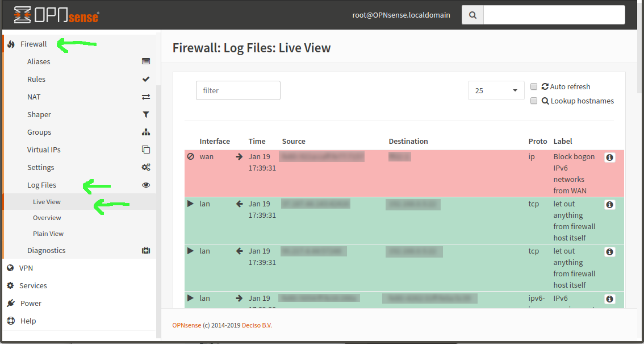The width and height of the screenshot is (644, 344).
Task: Click the pass play icon on second lan row
Action: [x=190, y=251]
